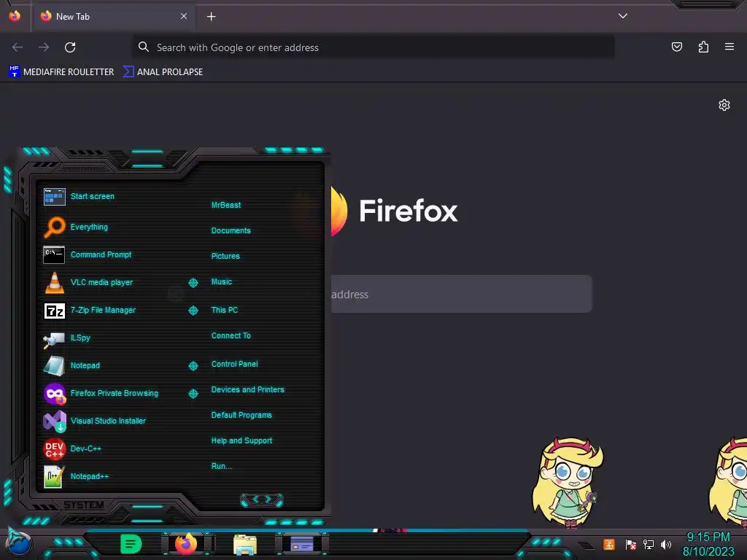Open Help and Support entry

point(241,441)
